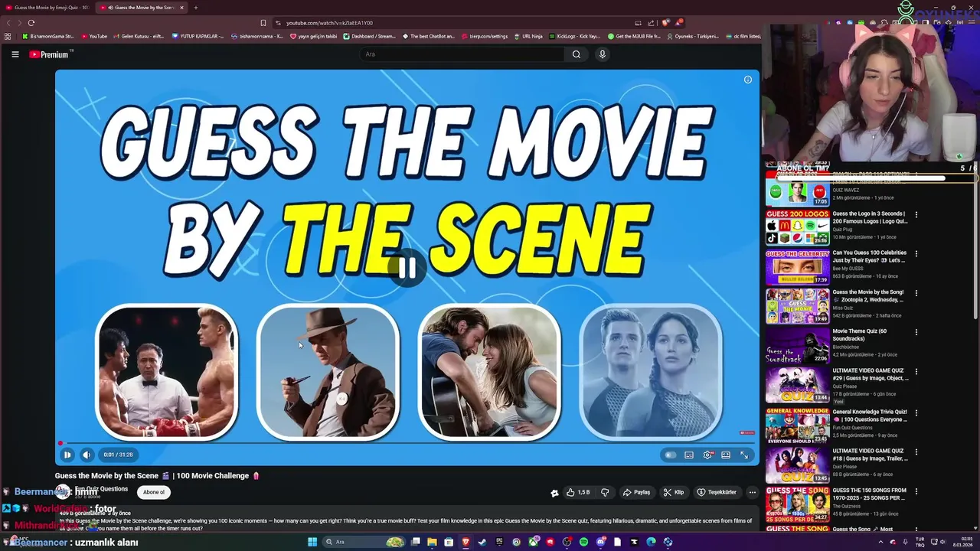Screen dimensions: 980x551
Task: Open the Fun Quiz Questions channel avatar
Action: (63, 492)
